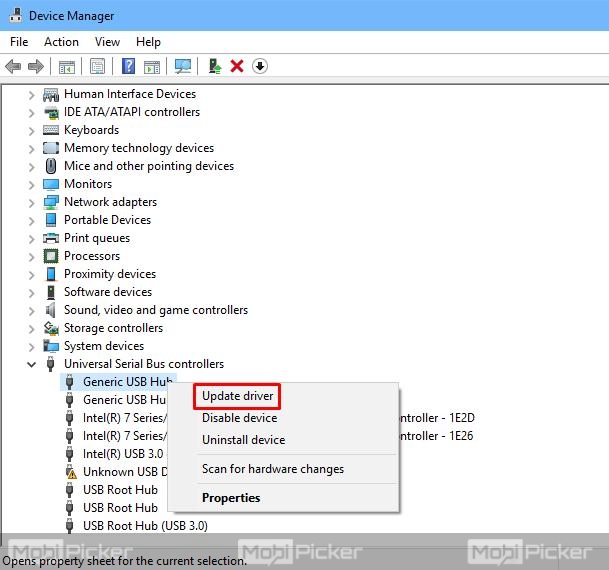Expand the Network adapters category
The height and width of the screenshot is (570, 609).
32,202
